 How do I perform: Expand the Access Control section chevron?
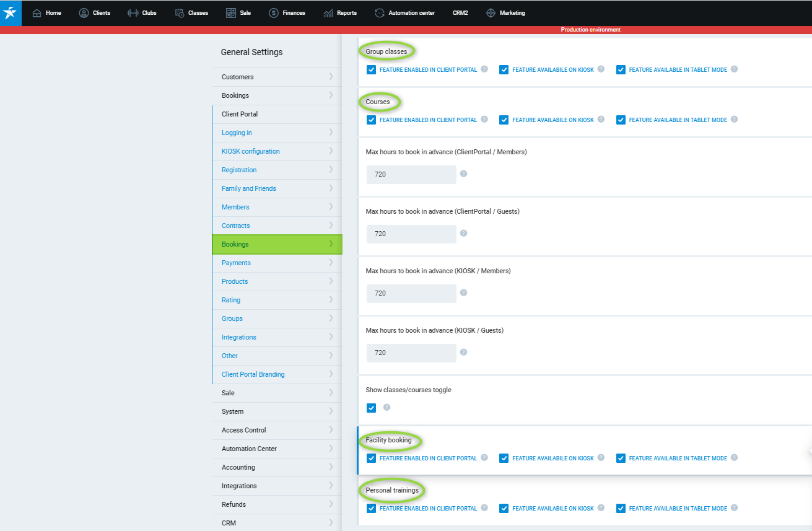pyautogui.click(x=331, y=430)
